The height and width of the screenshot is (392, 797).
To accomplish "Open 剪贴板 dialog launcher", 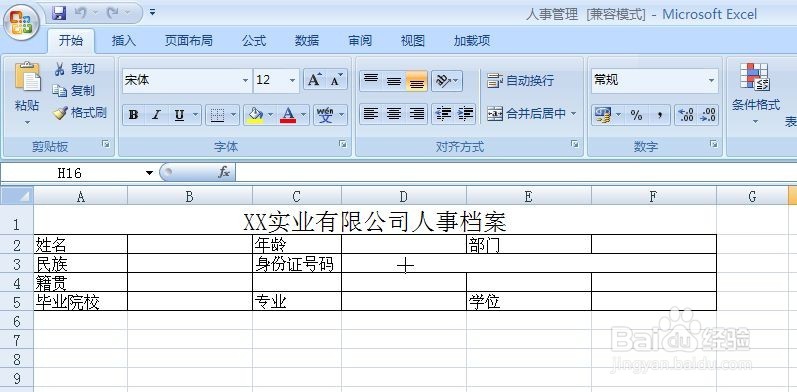I will [106, 144].
